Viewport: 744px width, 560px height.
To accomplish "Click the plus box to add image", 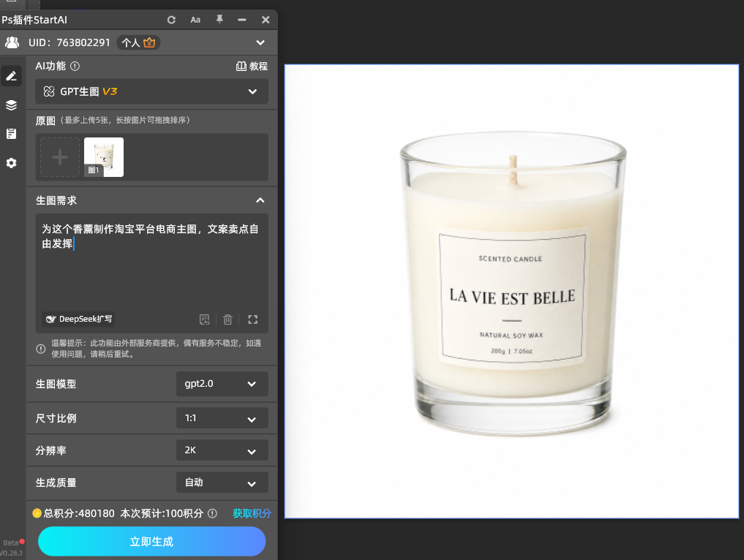I will click(60, 157).
